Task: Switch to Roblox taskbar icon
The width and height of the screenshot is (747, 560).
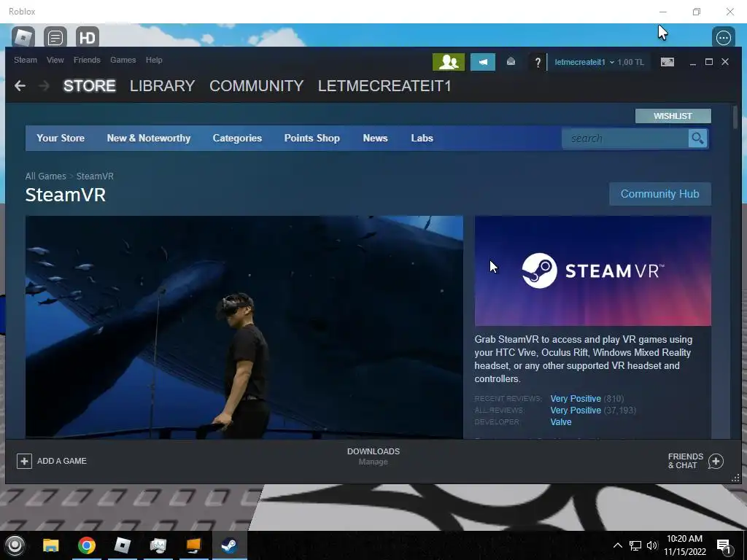Action: point(123,545)
